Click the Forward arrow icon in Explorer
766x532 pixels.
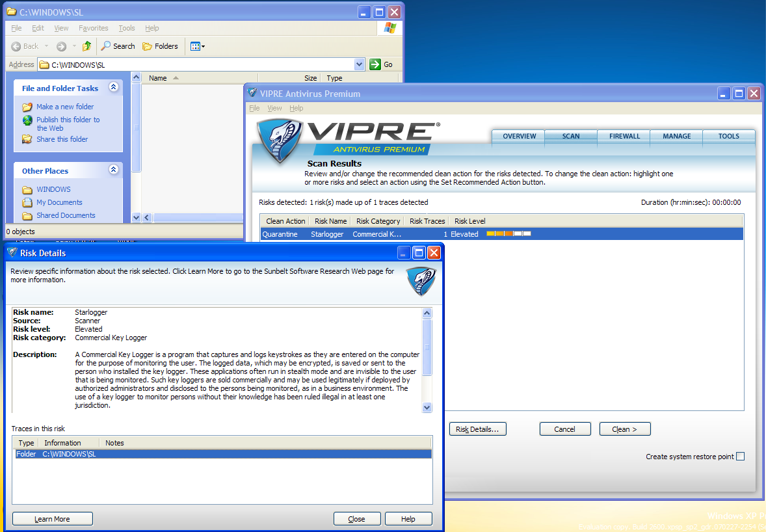[61, 46]
